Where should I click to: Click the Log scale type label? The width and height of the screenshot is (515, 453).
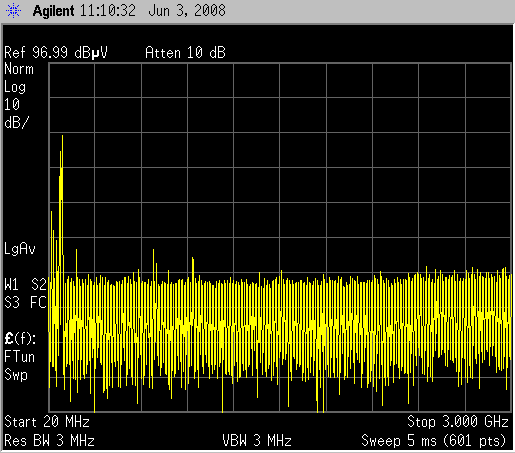[x=15, y=87]
